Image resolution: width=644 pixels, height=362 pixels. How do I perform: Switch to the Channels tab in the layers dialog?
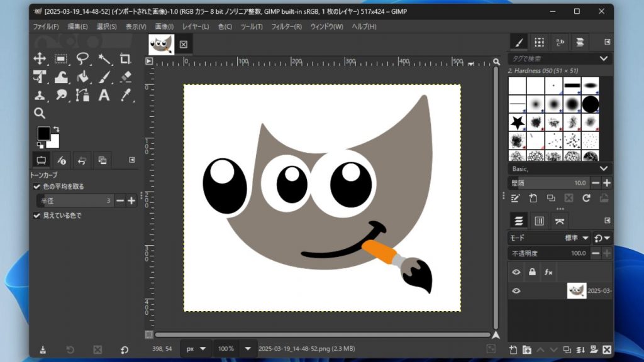tap(540, 220)
